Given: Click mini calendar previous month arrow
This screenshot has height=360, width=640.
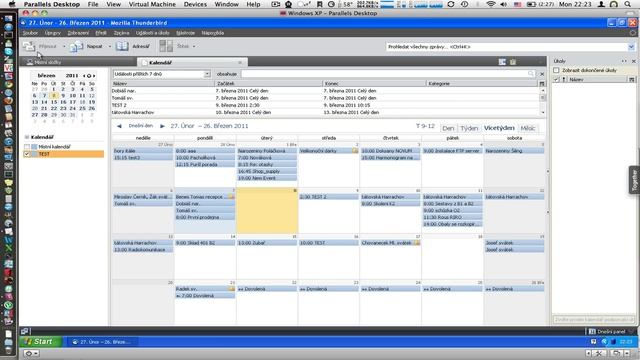Looking at the screenshot, I should 84,76.
